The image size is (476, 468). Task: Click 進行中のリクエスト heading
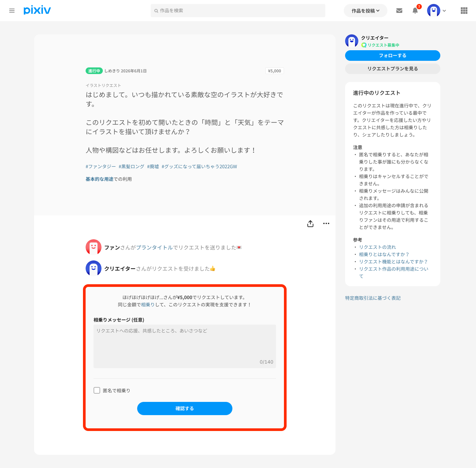(377, 93)
